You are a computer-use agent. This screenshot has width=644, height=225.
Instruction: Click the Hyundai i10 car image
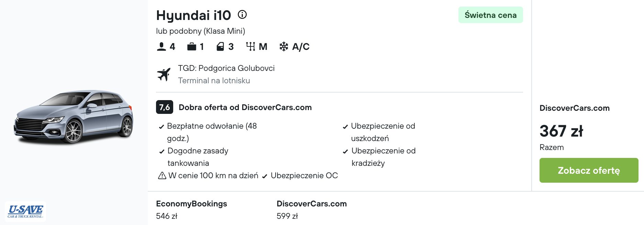(x=74, y=116)
